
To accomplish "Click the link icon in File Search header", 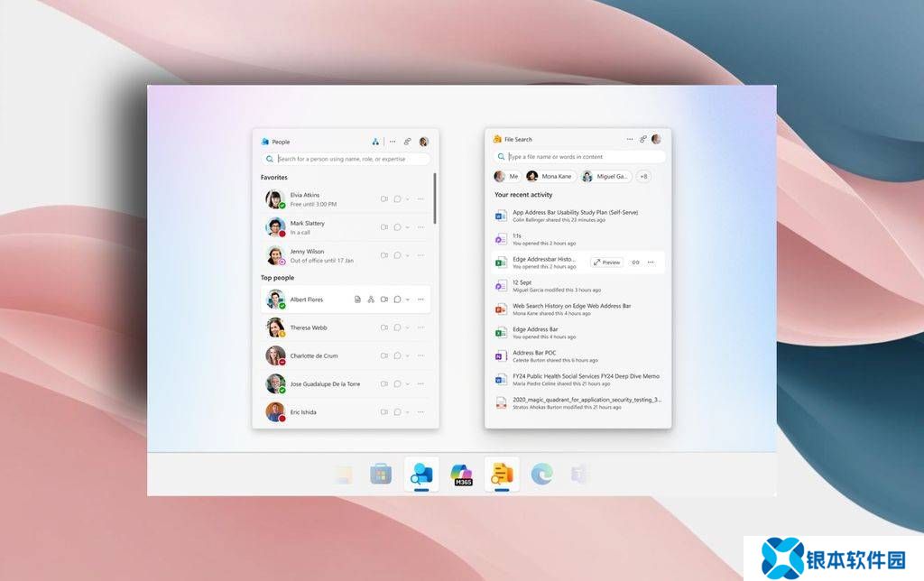I will pyautogui.click(x=643, y=139).
